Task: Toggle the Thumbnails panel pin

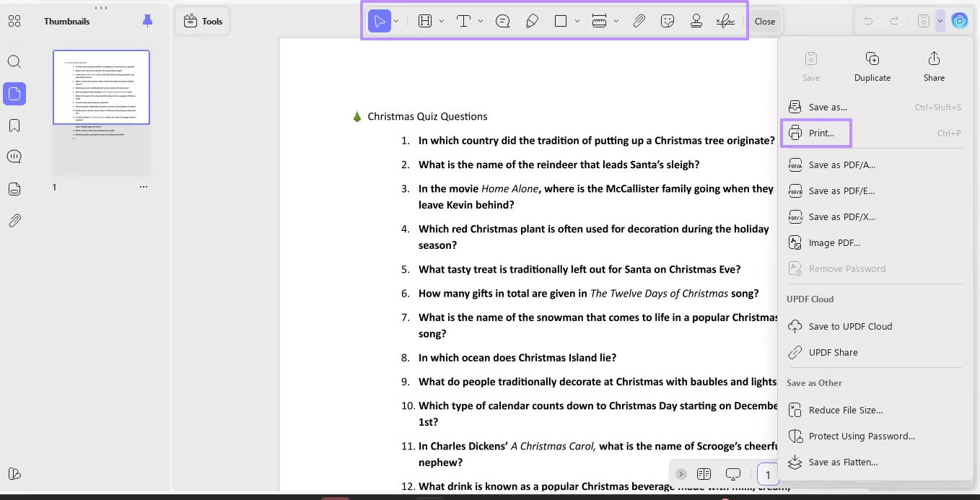Action: coord(147,21)
